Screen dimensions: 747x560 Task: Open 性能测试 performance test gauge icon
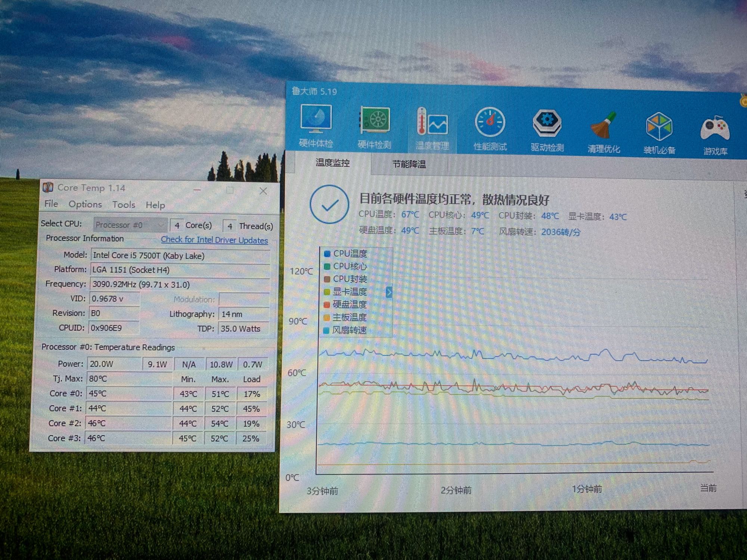pyautogui.click(x=490, y=129)
